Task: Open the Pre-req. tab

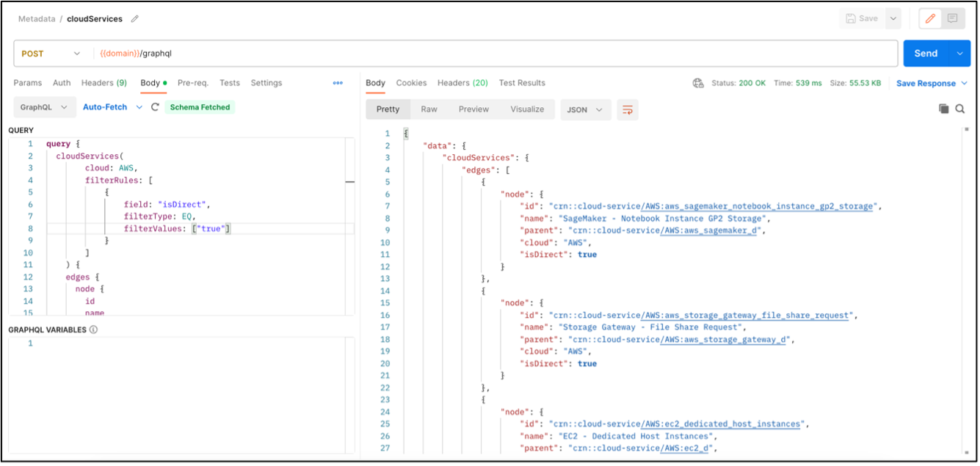Action: 193,83
